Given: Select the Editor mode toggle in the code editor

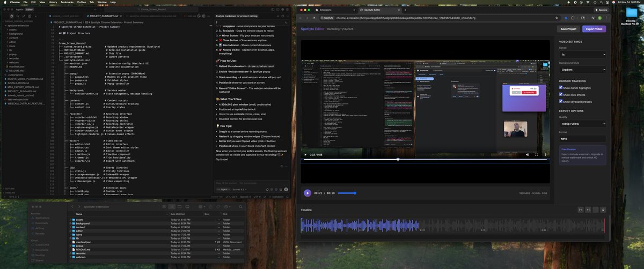Looking at the screenshot, I should point(29,10).
